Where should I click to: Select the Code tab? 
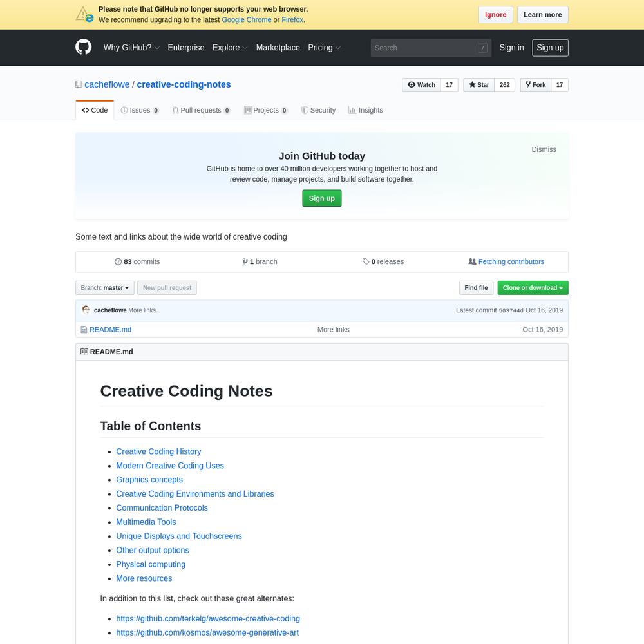pos(95,110)
